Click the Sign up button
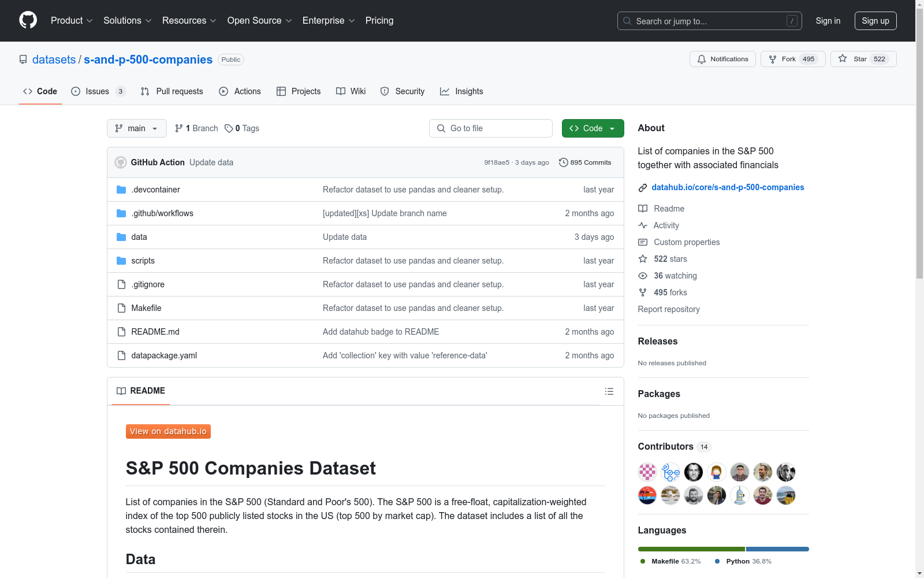Viewport: 924px width, 578px height. pyautogui.click(x=875, y=21)
